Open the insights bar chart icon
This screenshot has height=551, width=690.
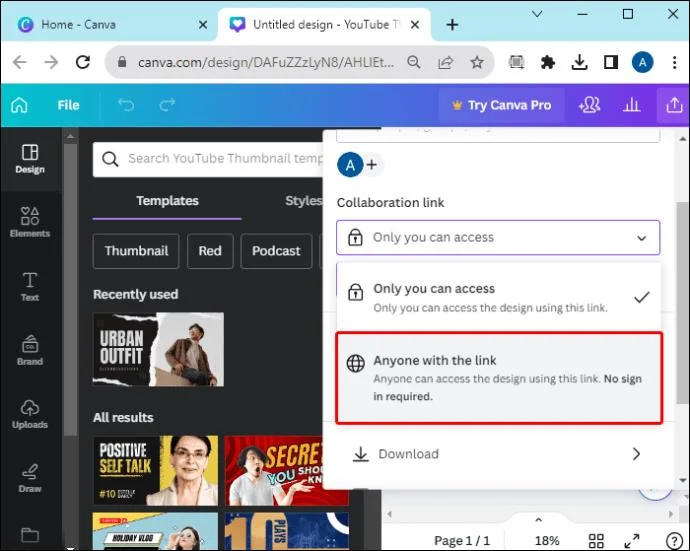631,105
